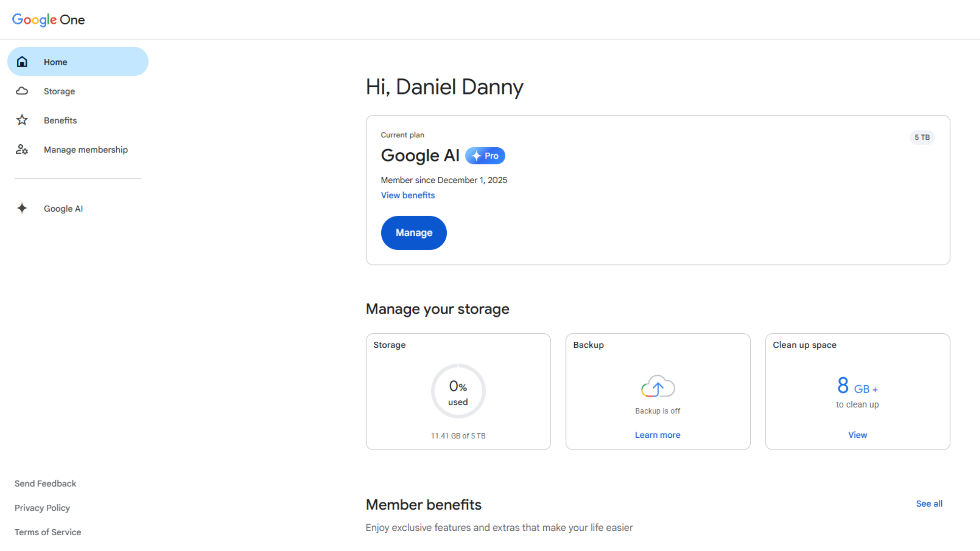This screenshot has width=980, height=551.
Task: Go to Benefits in the sidebar
Action: 78,120
